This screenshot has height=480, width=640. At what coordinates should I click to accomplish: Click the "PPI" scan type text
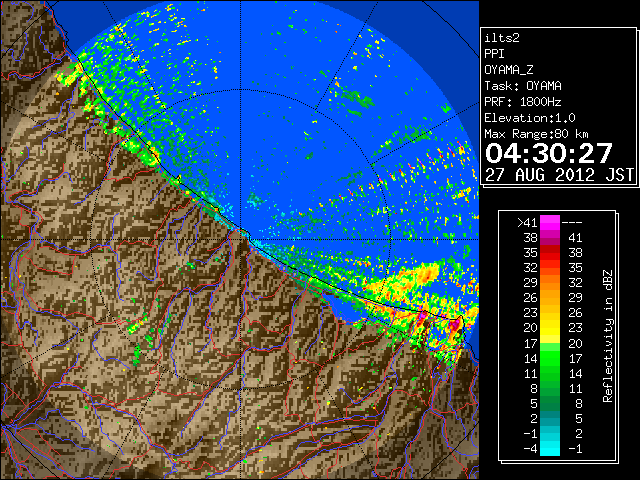pyautogui.click(x=494, y=54)
